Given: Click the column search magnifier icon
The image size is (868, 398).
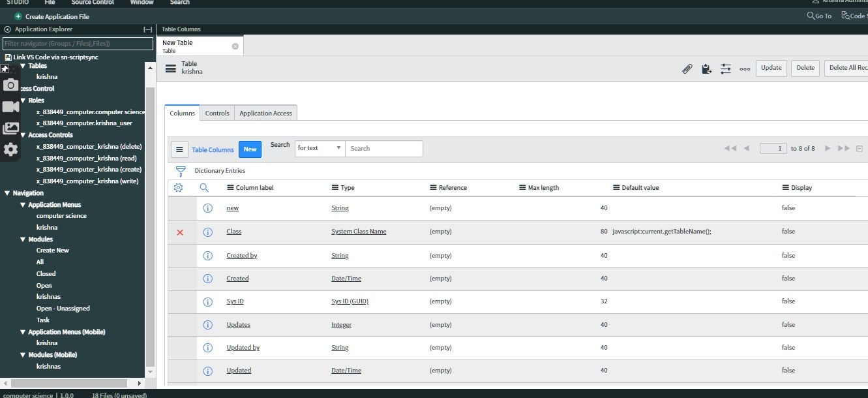Looking at the screenshot, I should point(204,188).
